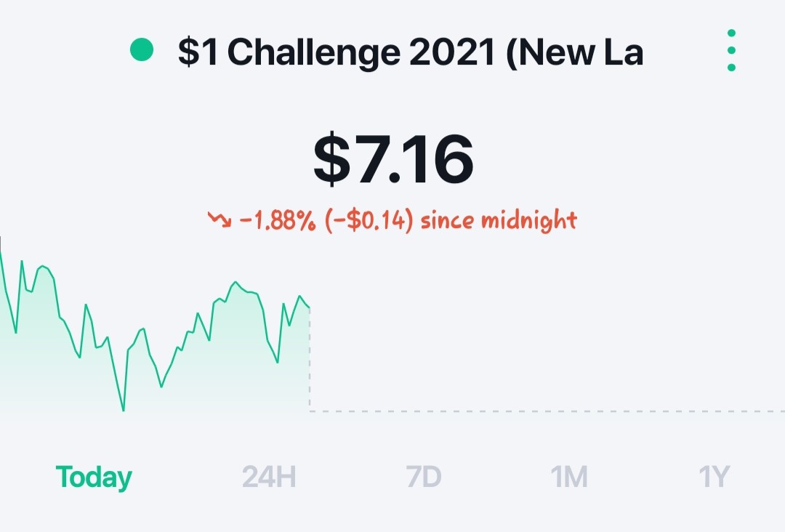This screenshot has width=785, height=532.
Task: Click the -1.88% percentage change text
Action: (x=278, y=220)
